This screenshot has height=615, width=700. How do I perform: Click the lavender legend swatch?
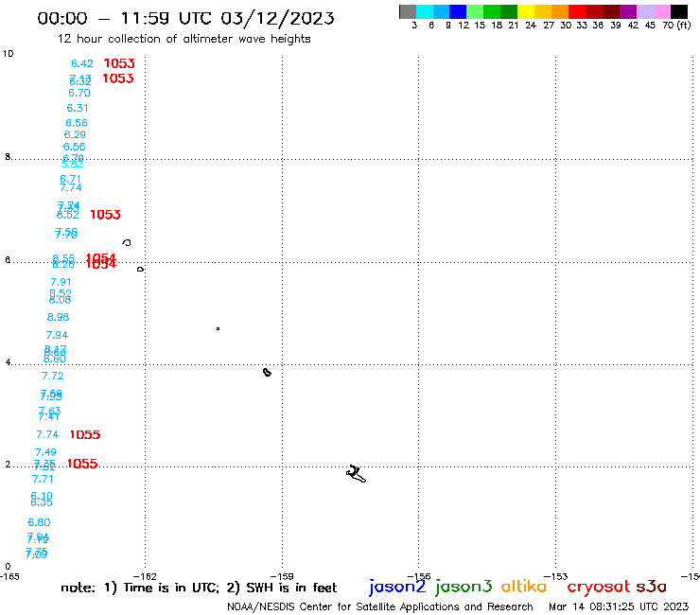point(644,11)
